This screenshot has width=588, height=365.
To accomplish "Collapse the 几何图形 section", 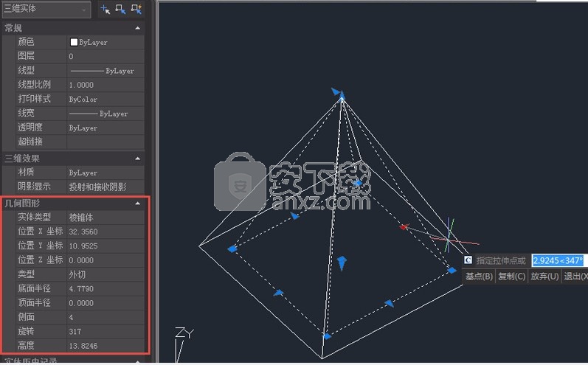I will point(137,204).
